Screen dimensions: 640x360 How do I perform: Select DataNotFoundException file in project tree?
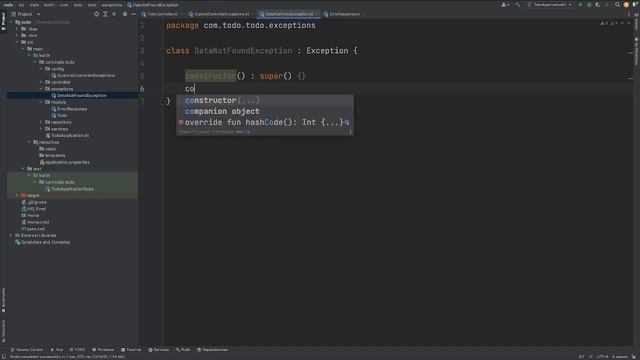click(x=81, y=96)
